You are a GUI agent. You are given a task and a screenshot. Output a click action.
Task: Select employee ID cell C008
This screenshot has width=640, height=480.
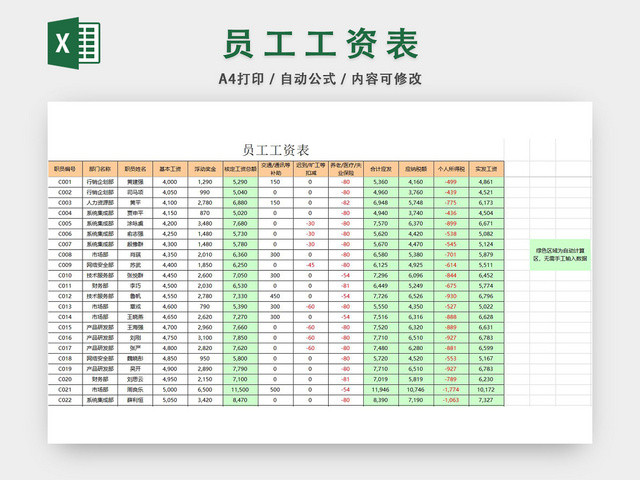[x=65, y=255]
